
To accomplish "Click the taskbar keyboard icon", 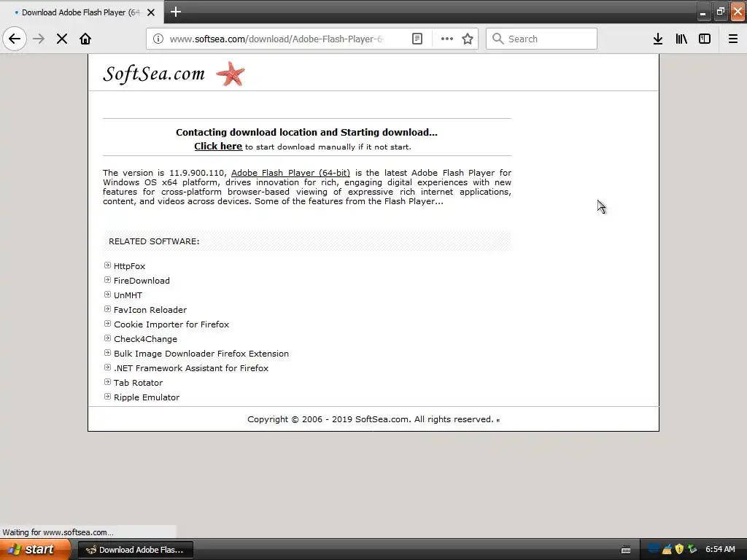I will (x=626, y=550).
